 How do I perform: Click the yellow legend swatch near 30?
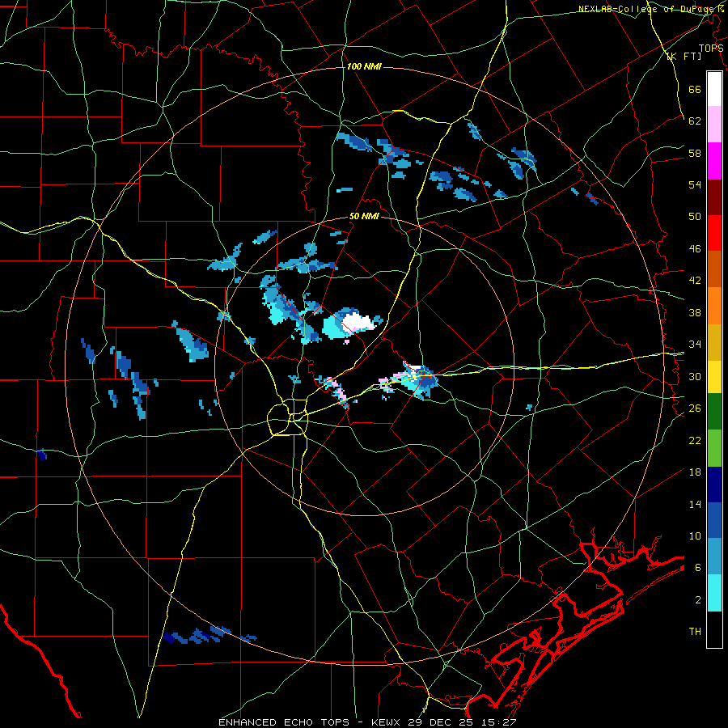[x=714, y=376]
